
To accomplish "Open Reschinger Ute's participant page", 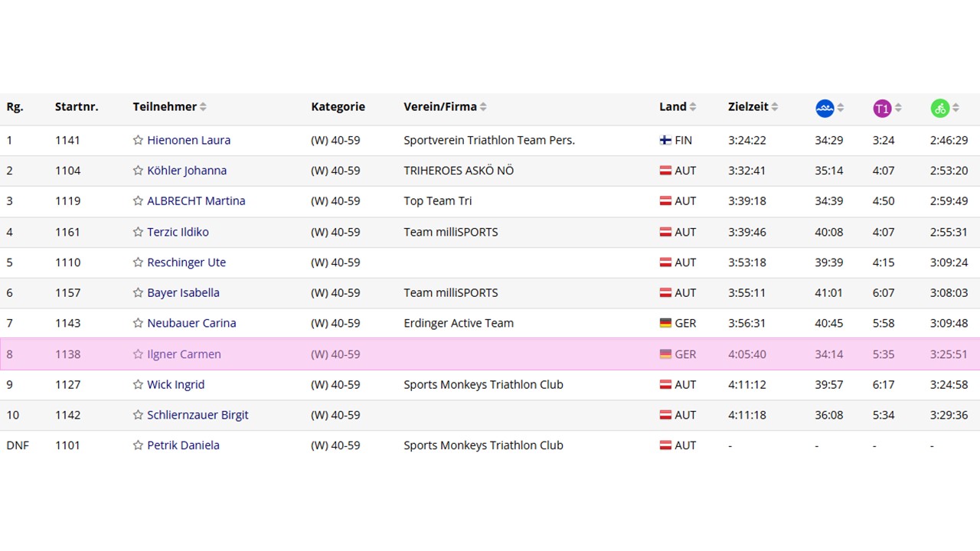I will coord(186,262).
